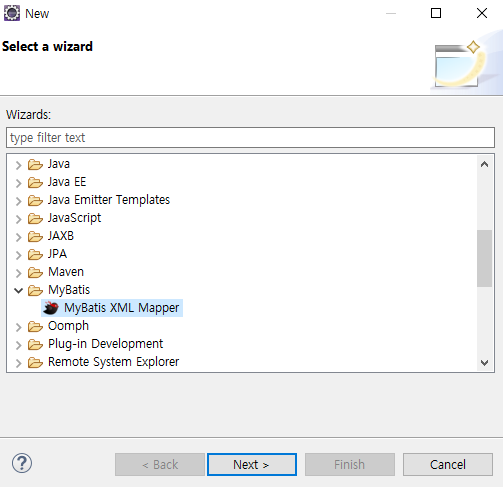The width and height of the screenshot is (503, 487).
Task: Expand the Remote System Explorer category
Action: (19, 363)
